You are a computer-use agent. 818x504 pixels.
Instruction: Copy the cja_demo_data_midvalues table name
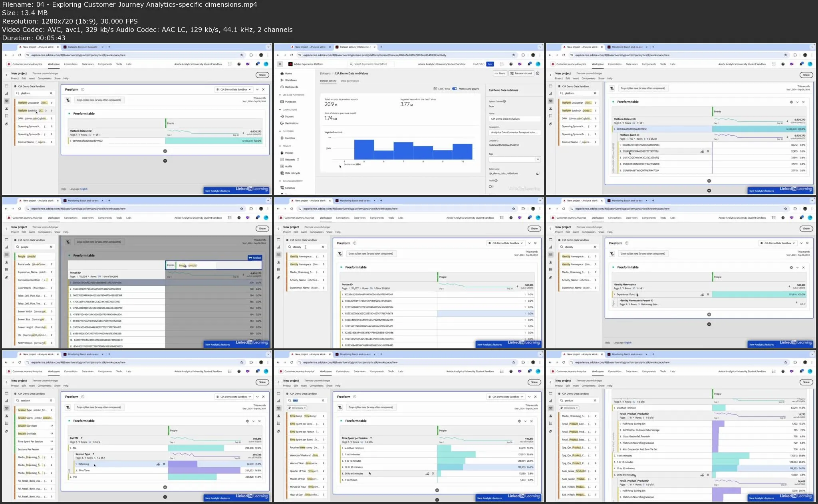(x=538, y=174)
